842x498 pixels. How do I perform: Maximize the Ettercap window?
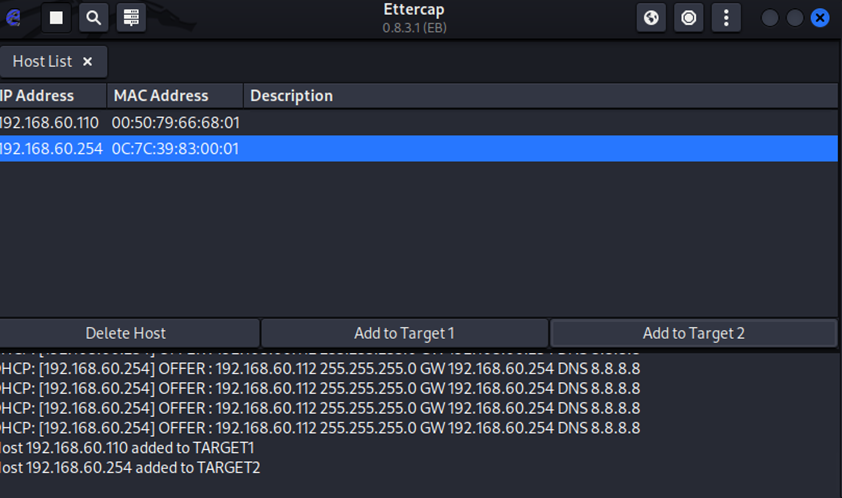795,18
